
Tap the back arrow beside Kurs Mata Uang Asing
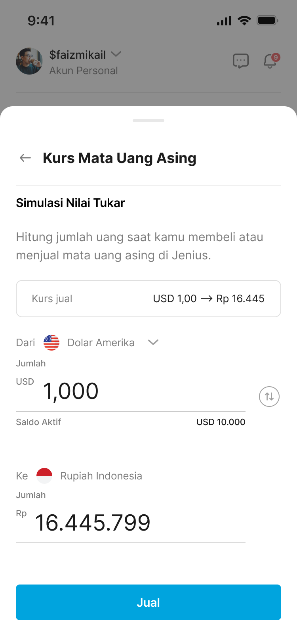[25, 158]
